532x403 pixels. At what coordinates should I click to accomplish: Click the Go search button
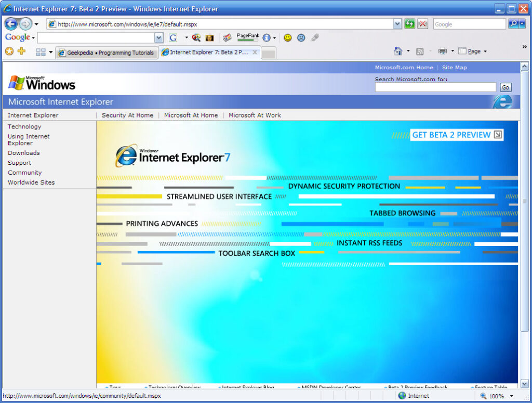505,87
